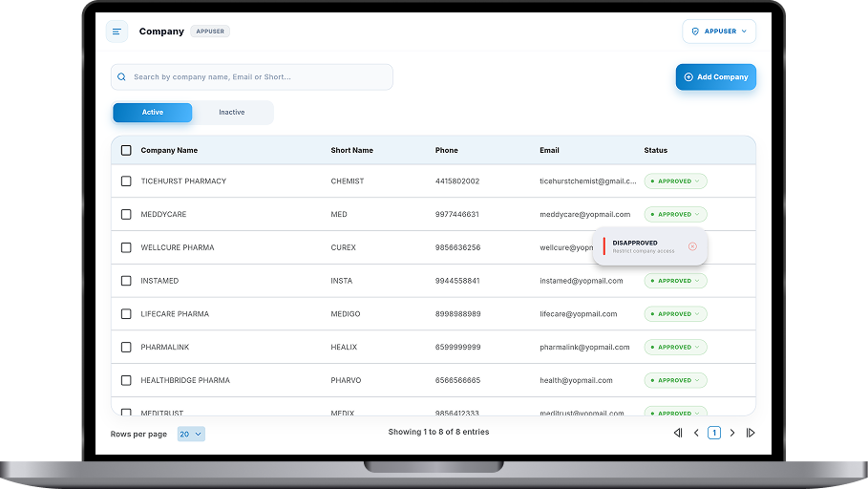Check the select-all header checkbox
The width and height of the screenshot is (868, 489).
[126, 150]
